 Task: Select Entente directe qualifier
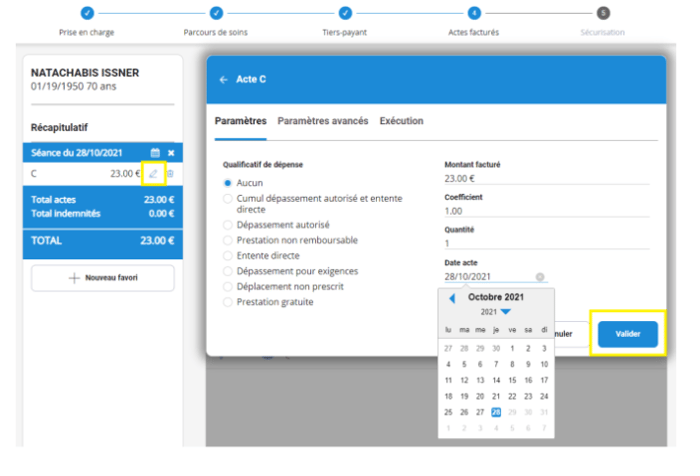[228, 256]
